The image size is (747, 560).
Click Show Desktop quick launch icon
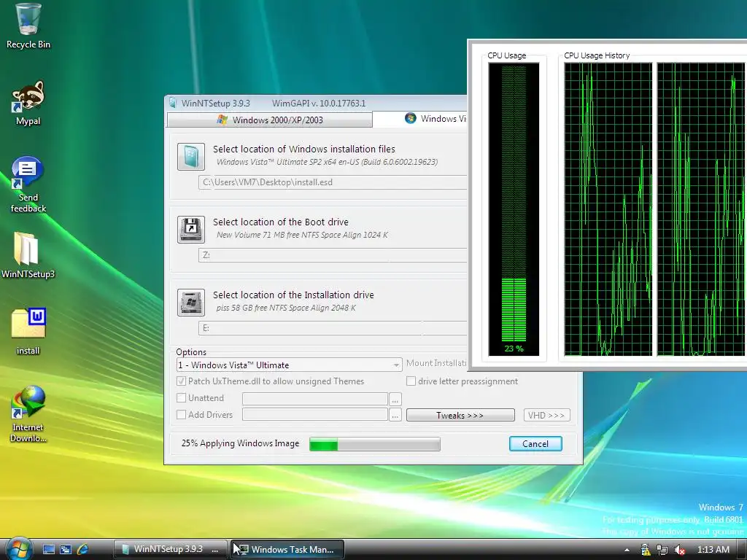[49, 550]
